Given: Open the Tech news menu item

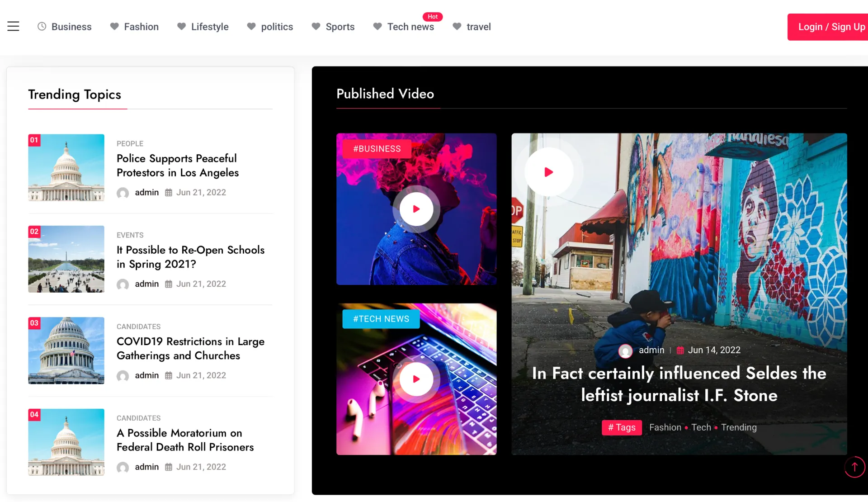Looking at the screenshot, I should pyautogui.click(x=410, y=27).
